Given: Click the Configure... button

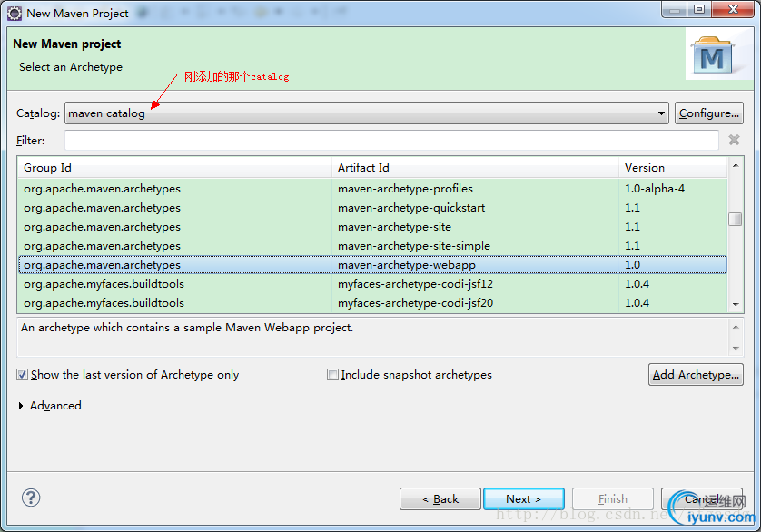Looking at the screenshot, I should pos(709,113).
